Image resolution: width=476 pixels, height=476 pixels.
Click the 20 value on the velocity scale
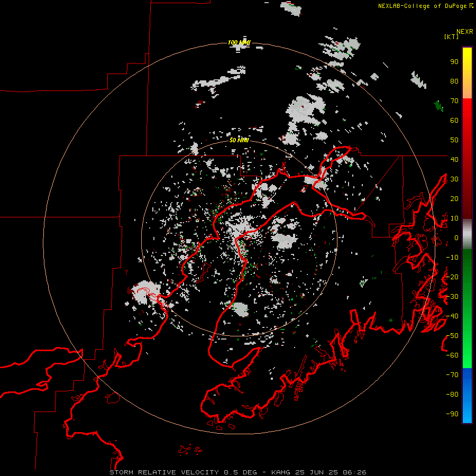[454, 198]
